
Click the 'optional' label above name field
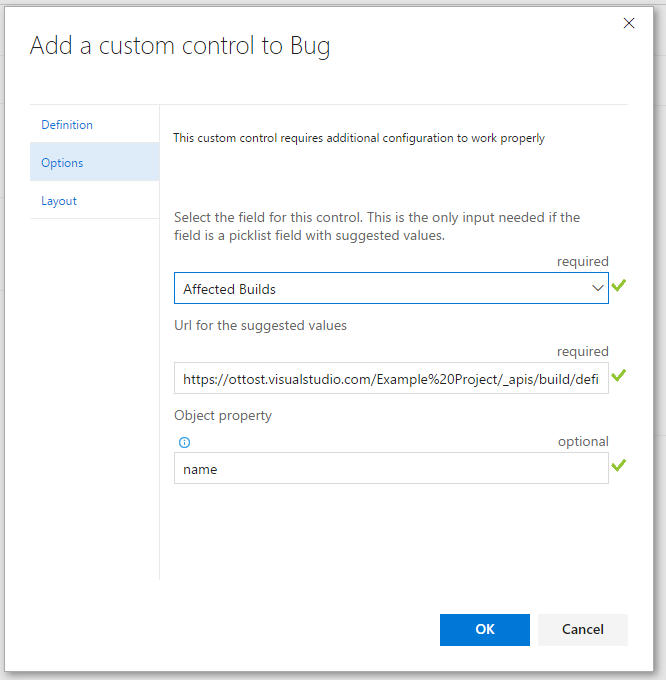click(x=583, y=441)
